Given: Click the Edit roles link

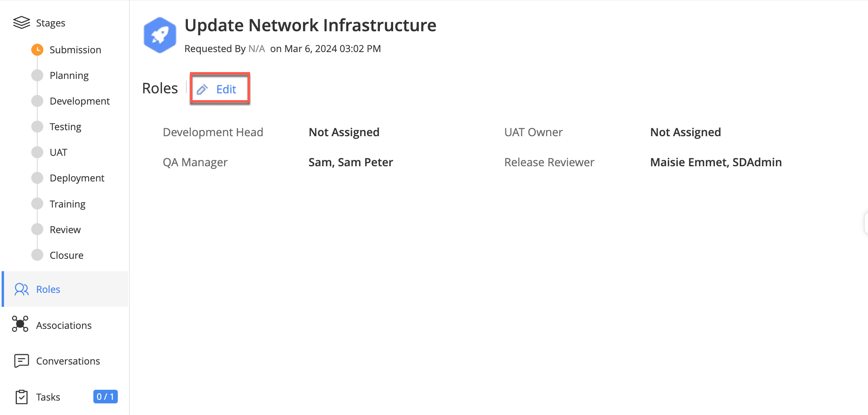Looking at the screenshot, I should click(x=226, y=89).
